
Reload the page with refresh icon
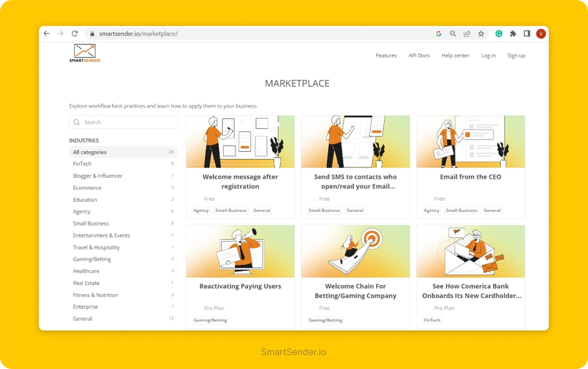[74, 34]
